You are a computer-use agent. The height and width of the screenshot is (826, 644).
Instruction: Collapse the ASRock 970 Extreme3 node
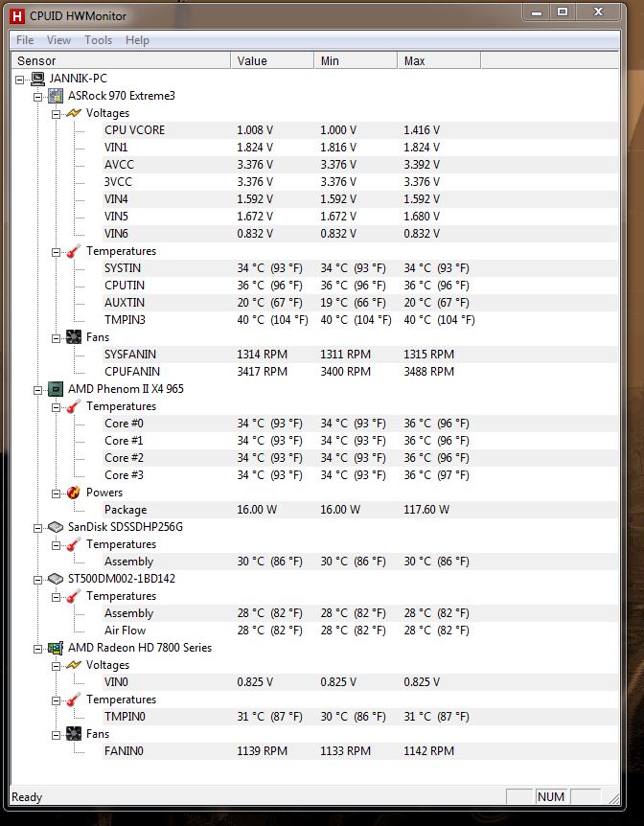pyautogui.click(x=38, y=98)
